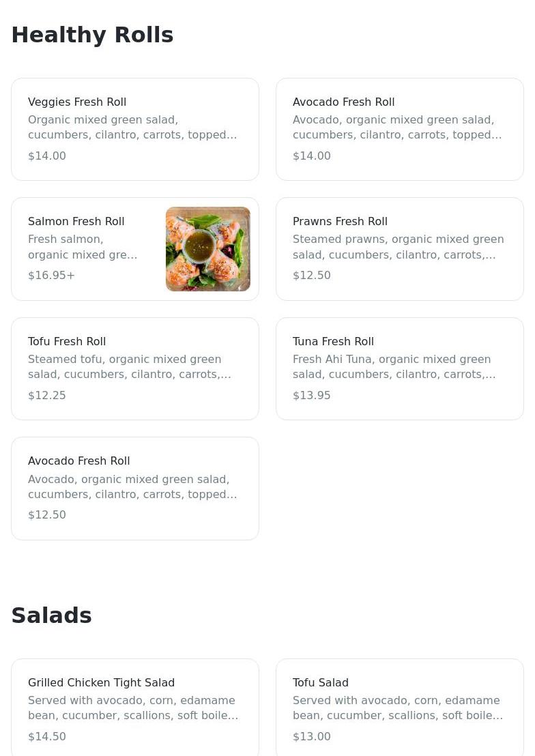The image size is (535, 756).
Task: Open the Tofu Fresh Roll item
Action: [x=135, y=369]
